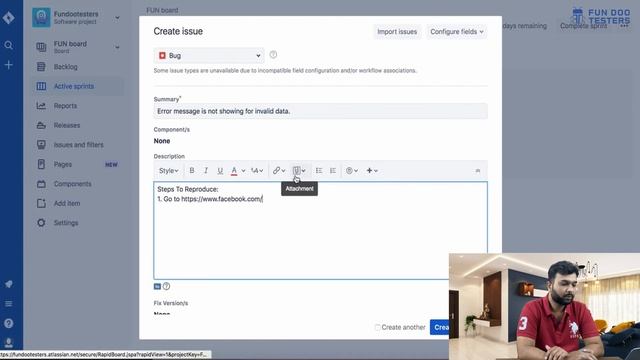
Task: Open the Attachment dropdown arrow
Action: [x=303, y=171]
